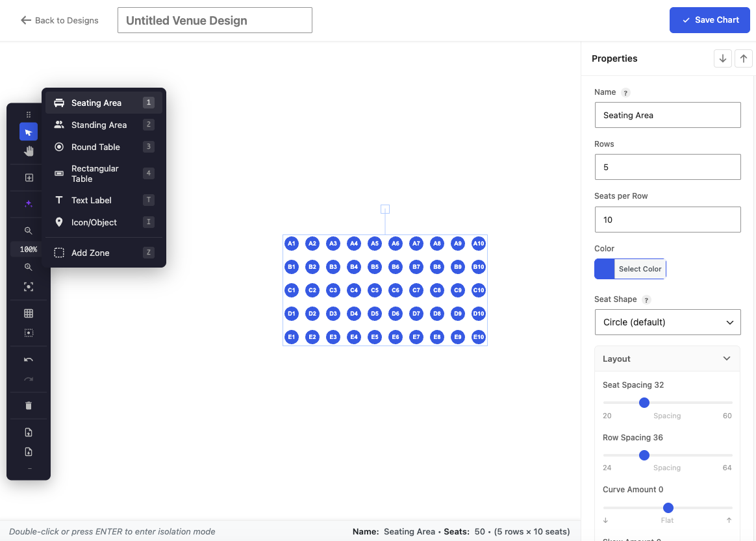Move element up with Properties arrow

[744, 58]
